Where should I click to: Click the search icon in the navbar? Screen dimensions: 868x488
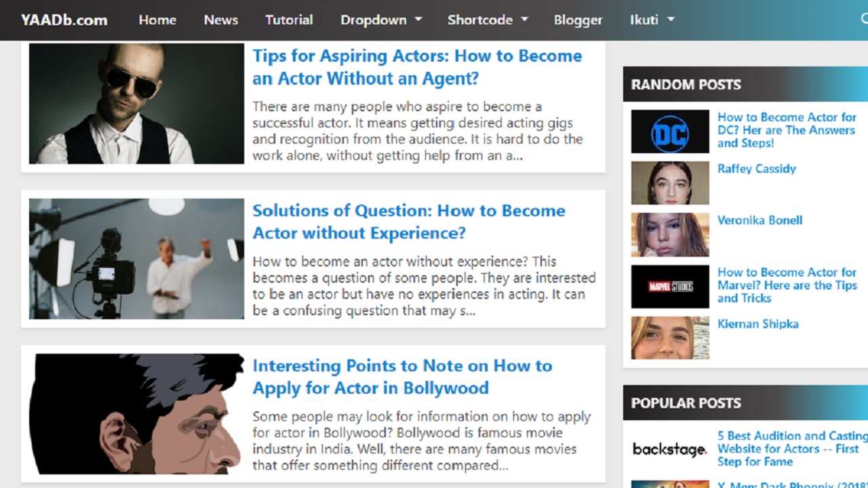(864, 20)
